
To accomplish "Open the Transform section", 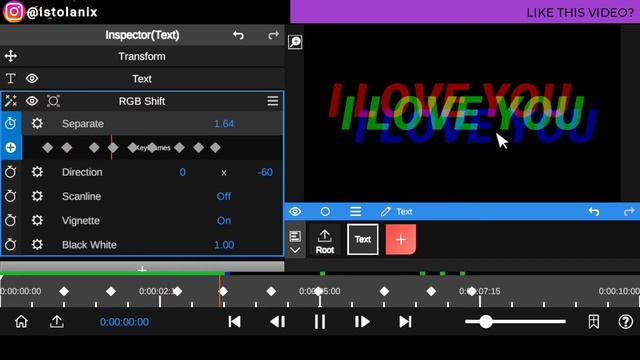I will point(142,56).
